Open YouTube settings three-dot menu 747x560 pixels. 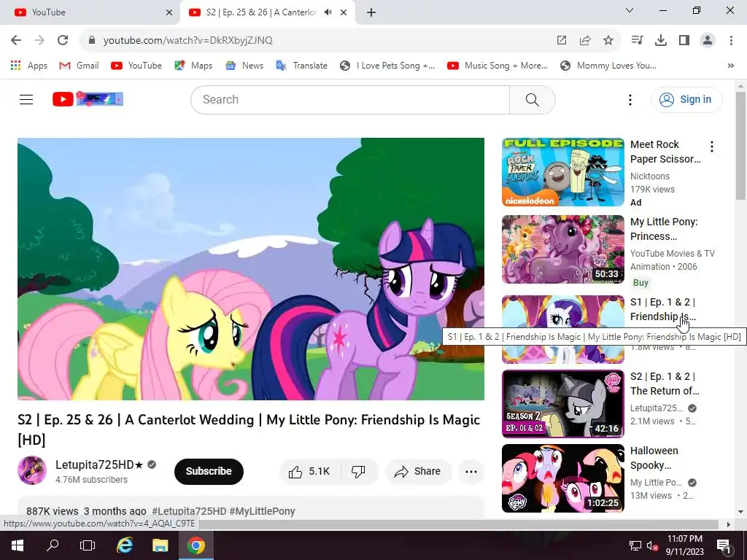(630, 99)
